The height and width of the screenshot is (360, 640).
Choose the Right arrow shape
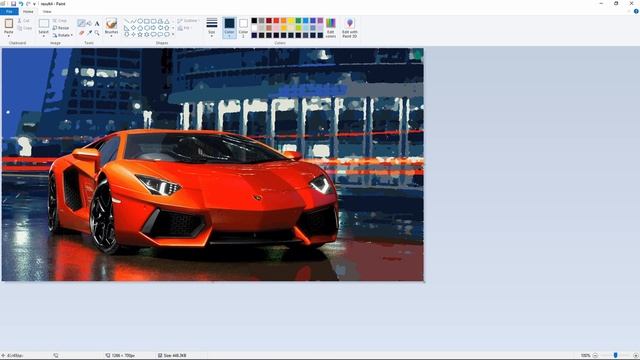point(153,28)
